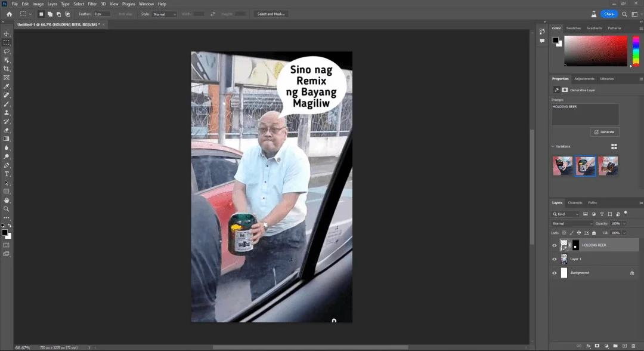
Task: Collapse the Variations section
Action: point(553,146)
